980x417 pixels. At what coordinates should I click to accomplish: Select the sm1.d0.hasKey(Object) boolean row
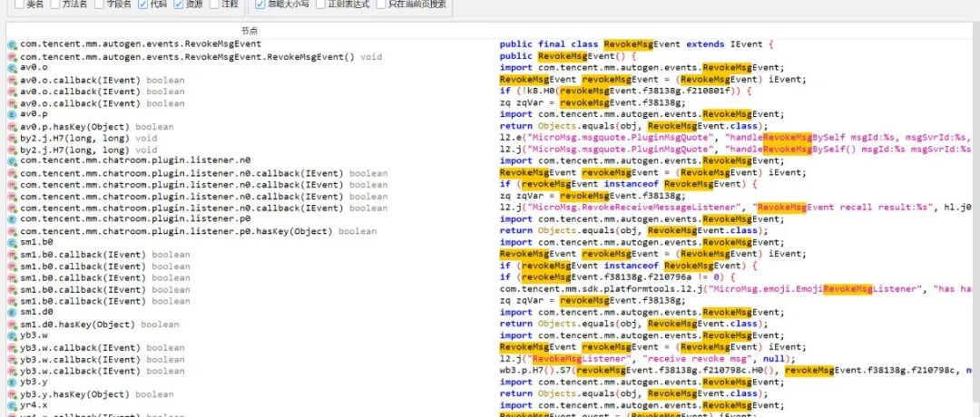tap(100, 325)
